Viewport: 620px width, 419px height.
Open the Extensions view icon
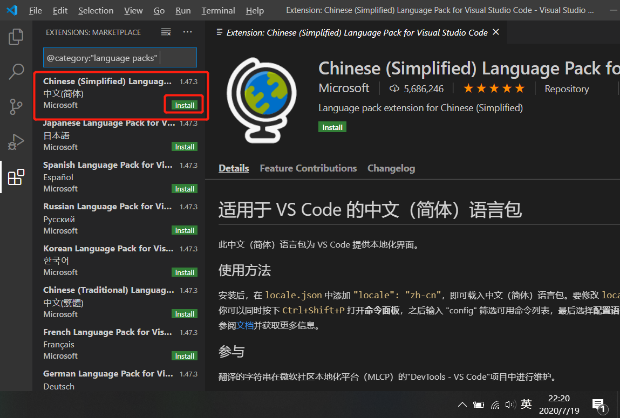point(16,177)
